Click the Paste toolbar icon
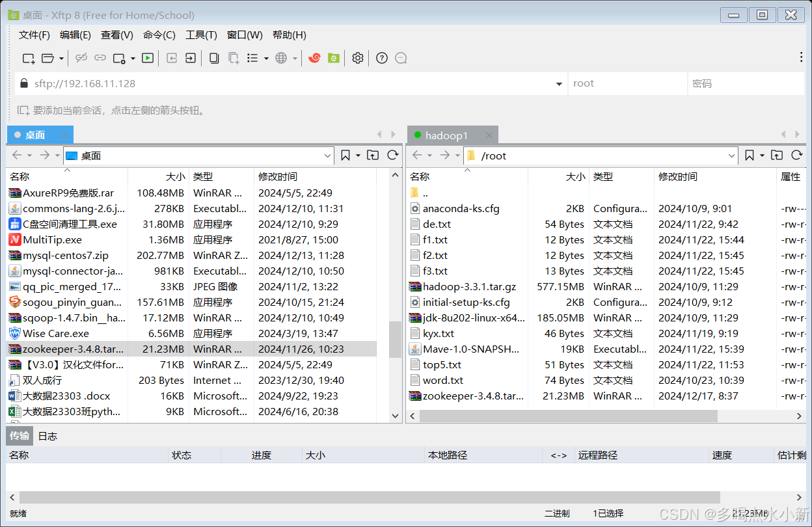The height and width of the screenshot is (527, 812). [x=233, y=58]
